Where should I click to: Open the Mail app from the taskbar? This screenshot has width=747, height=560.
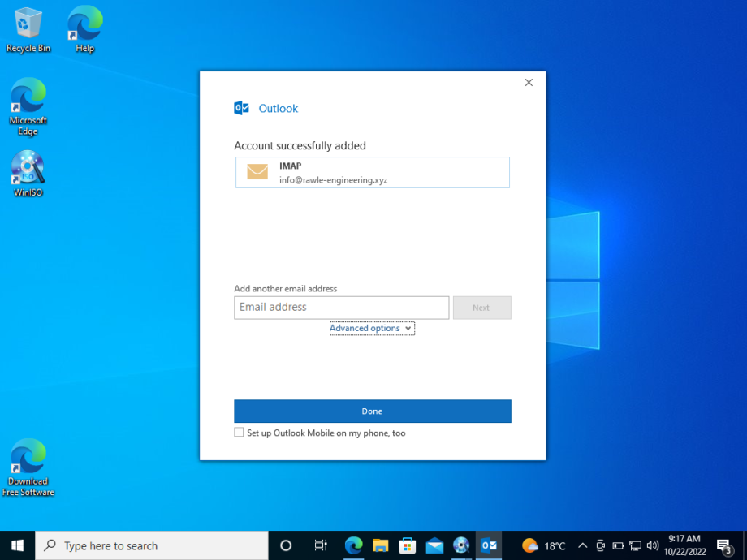click(434, 545)
